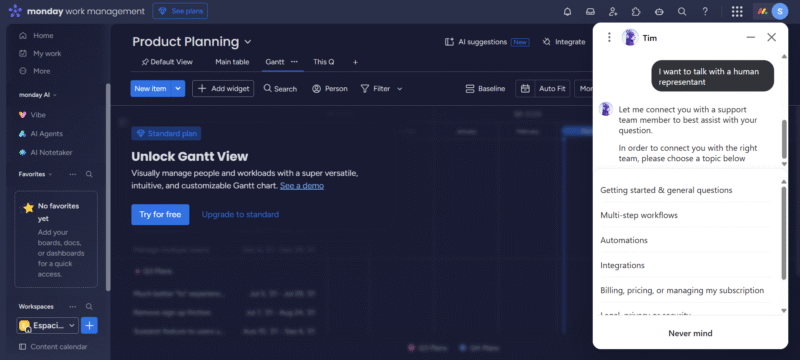Click the Filter button
Viewport: 800px width, 360px height.
376,89
